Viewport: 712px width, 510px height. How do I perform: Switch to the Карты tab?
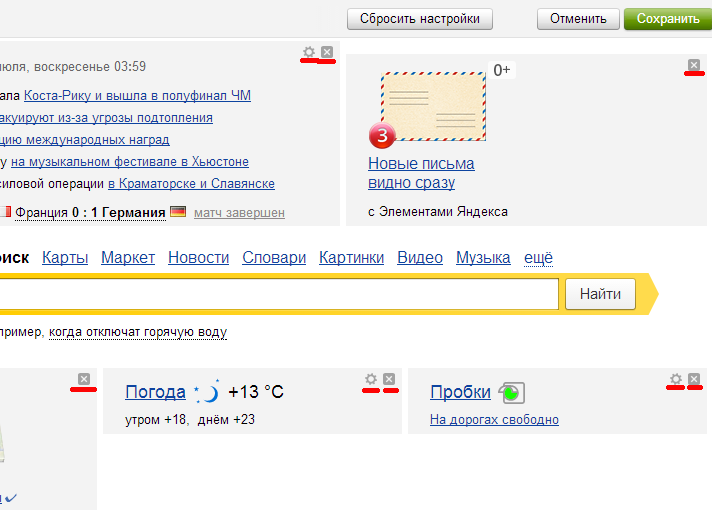tap(65, 258)
